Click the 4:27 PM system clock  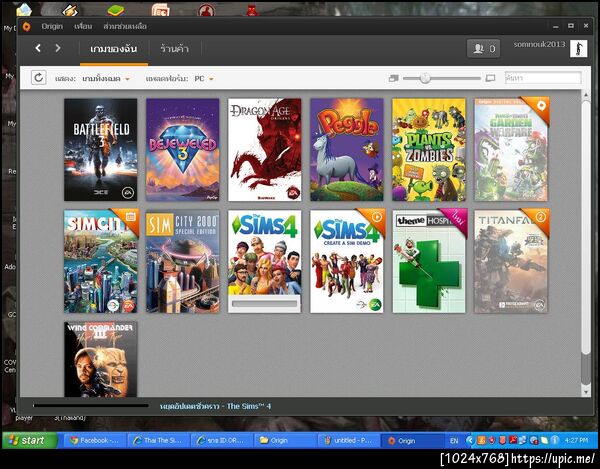[x=576, y=440]
